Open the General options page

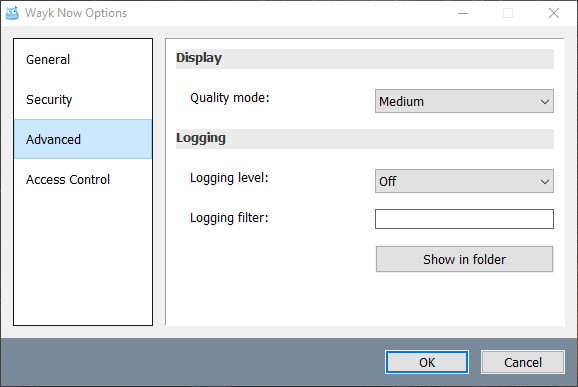83,59
